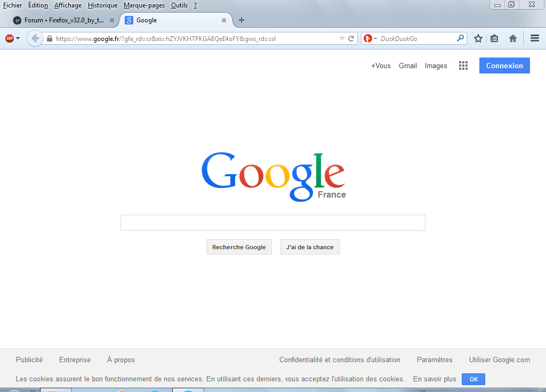This screenshot has height=392, width=546.
Task: Open the Adblock Plus dropdown arrow
Action: 18,38
